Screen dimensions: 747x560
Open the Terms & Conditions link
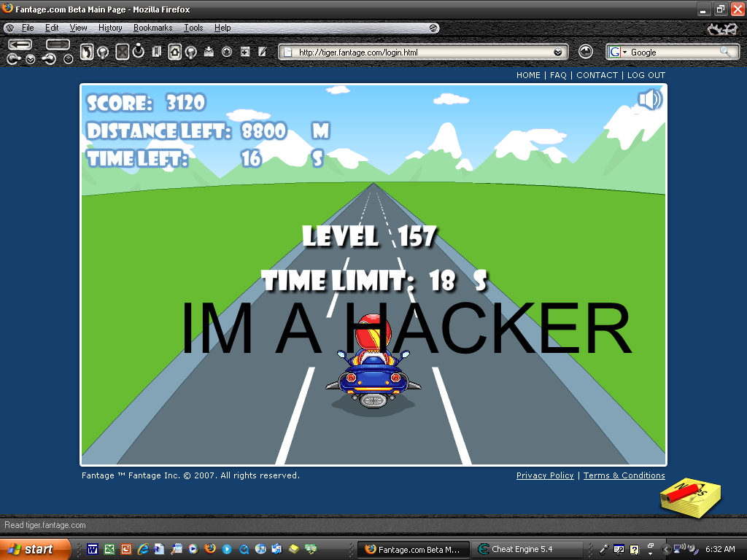pos(624,475)
